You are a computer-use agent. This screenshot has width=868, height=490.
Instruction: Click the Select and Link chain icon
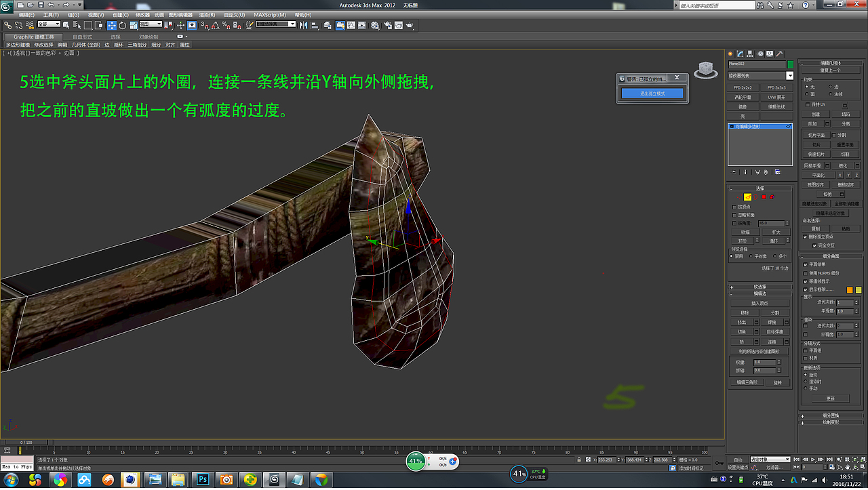(x=8, y=25)
